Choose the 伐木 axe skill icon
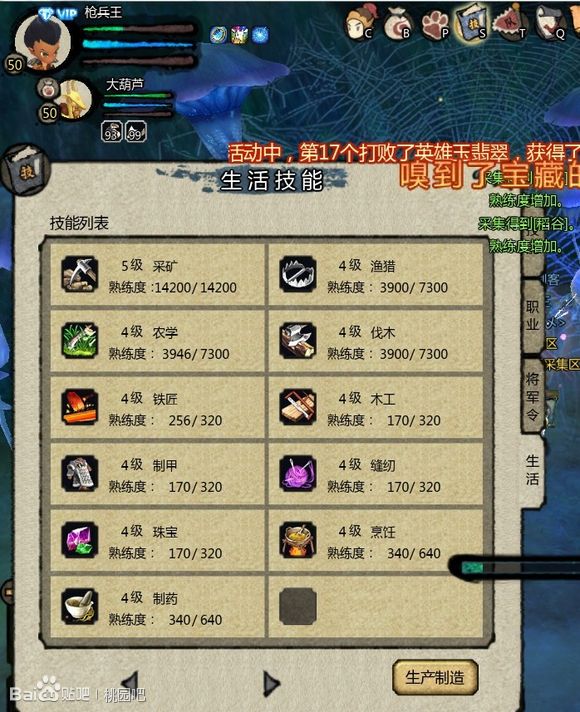The height and width of the screenshot is (712, 580). (x=297, y=341)
